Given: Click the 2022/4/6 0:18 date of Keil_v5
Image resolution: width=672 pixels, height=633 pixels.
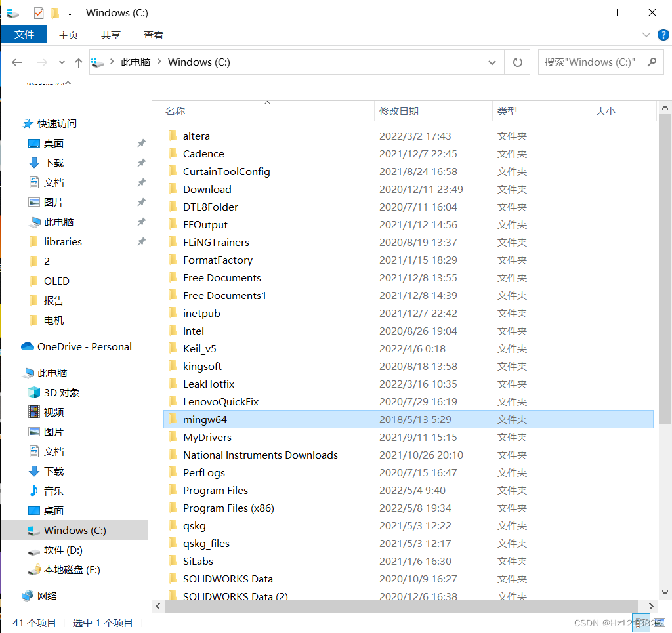Looking at the screenshot, I should click(x=412, y=348).
